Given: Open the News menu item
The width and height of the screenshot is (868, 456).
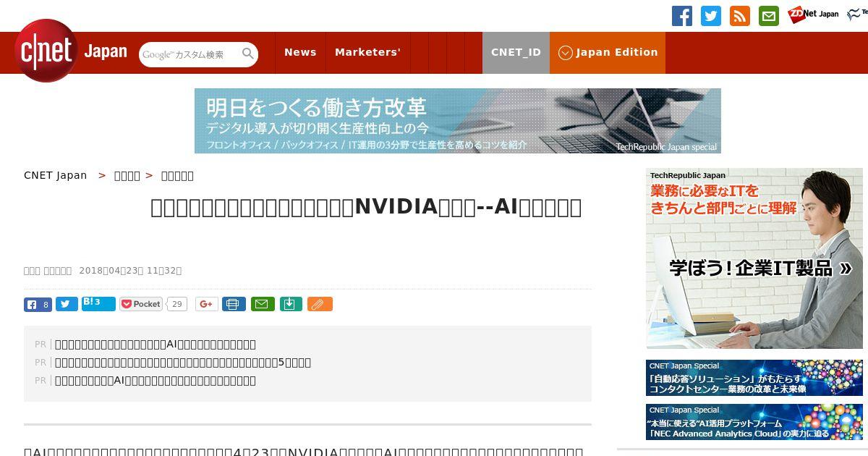Looking at the screenshot, I should click(x=300, y=52).
